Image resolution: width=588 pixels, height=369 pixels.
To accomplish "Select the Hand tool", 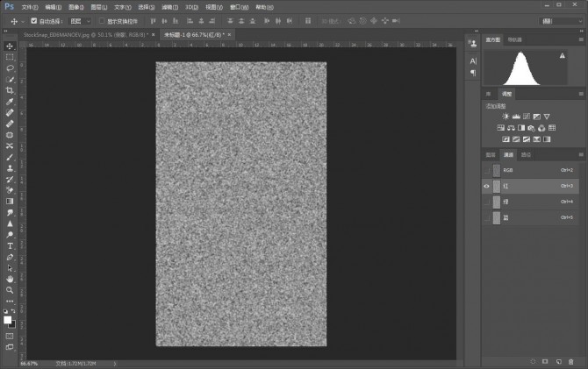I will click(x=10, y=279).
